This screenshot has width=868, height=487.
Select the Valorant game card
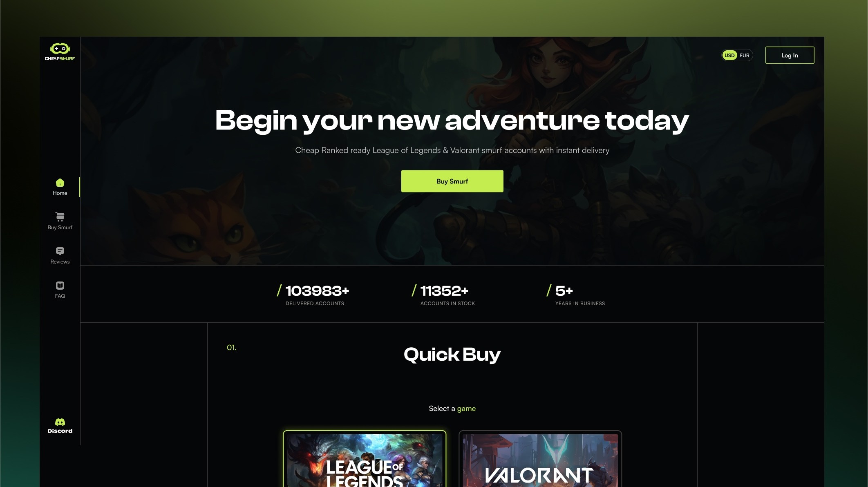point(540,459)
